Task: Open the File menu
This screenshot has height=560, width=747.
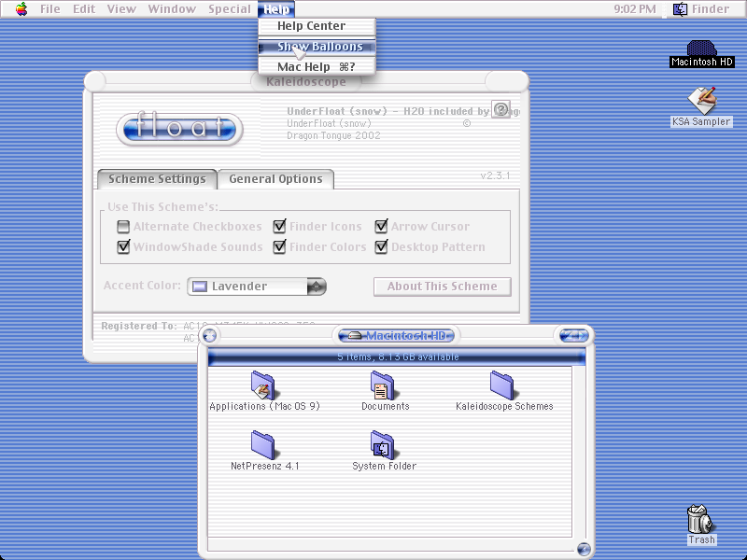Action: tap(50, 9)
